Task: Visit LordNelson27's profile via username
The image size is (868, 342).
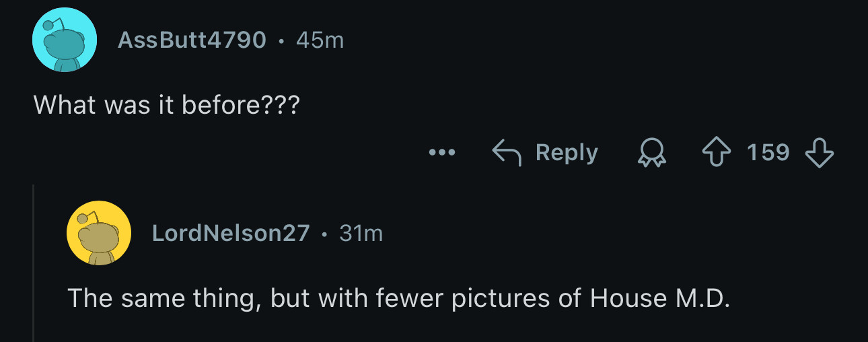Action: pos(231,233)
